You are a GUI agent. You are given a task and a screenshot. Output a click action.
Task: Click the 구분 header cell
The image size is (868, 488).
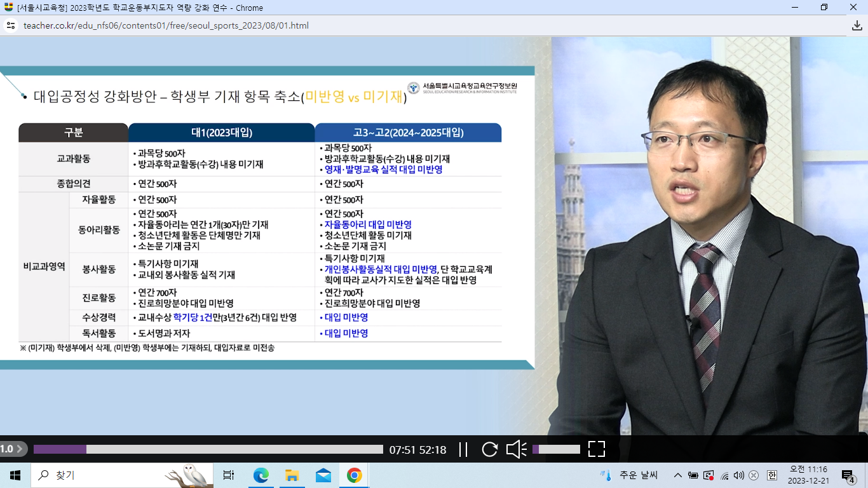point(73,133)
